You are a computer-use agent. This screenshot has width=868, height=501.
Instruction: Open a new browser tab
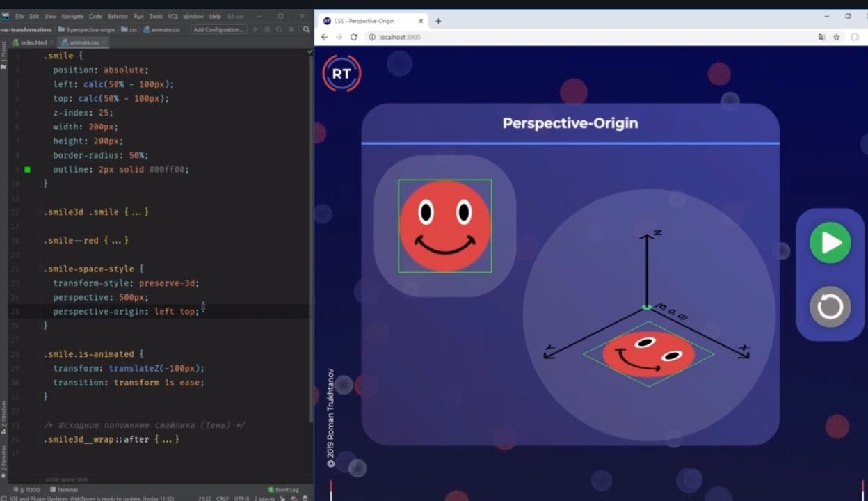(x=438, y=21)
